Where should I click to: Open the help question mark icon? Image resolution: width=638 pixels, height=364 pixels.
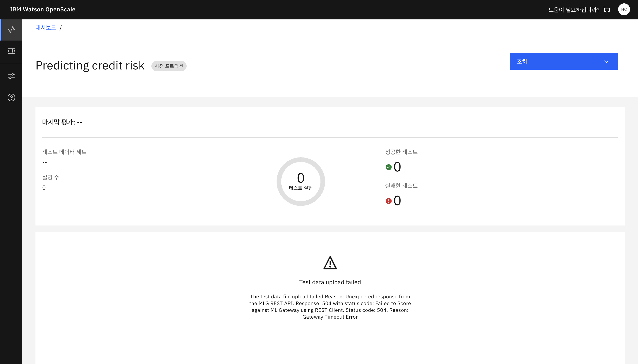(11, 98)
